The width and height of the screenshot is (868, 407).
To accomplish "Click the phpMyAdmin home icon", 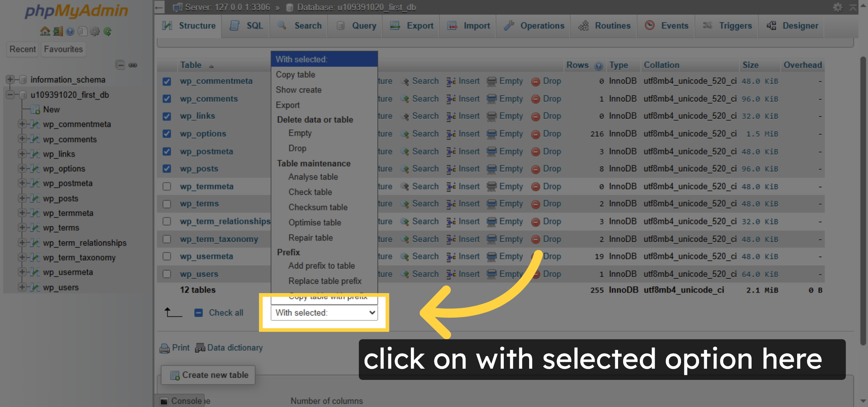I will [45, 31].
